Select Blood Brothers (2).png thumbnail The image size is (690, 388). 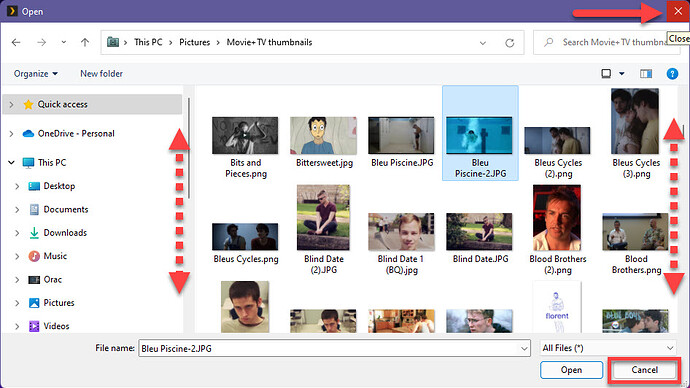coord(557,217)
